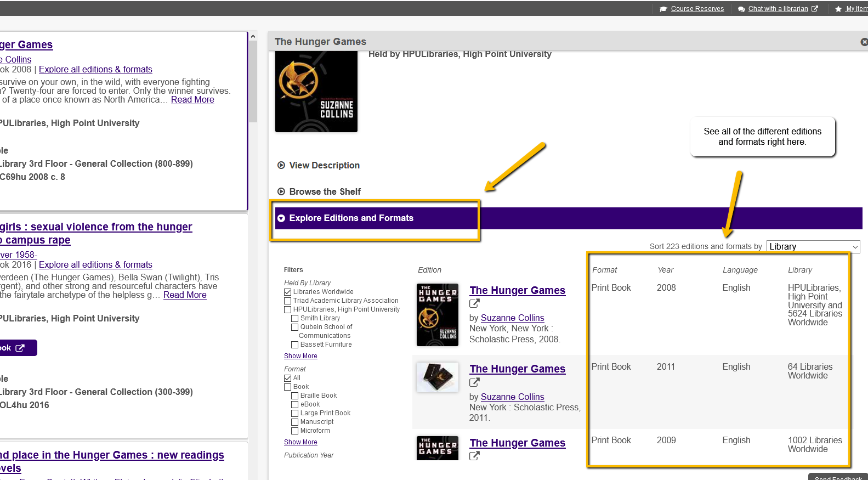
Task: Open the Suzanne Collins author link for 2008 edition
Action: 512,318
